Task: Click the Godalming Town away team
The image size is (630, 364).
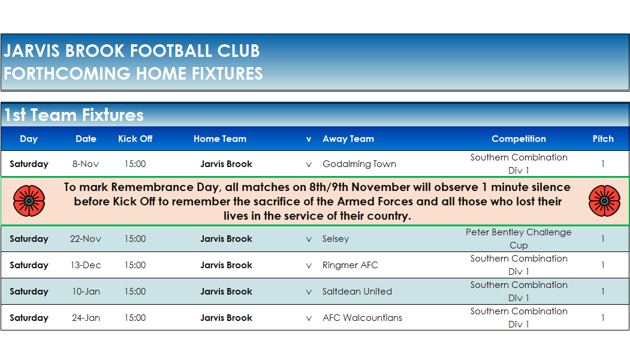Action: tap(359, 164)
